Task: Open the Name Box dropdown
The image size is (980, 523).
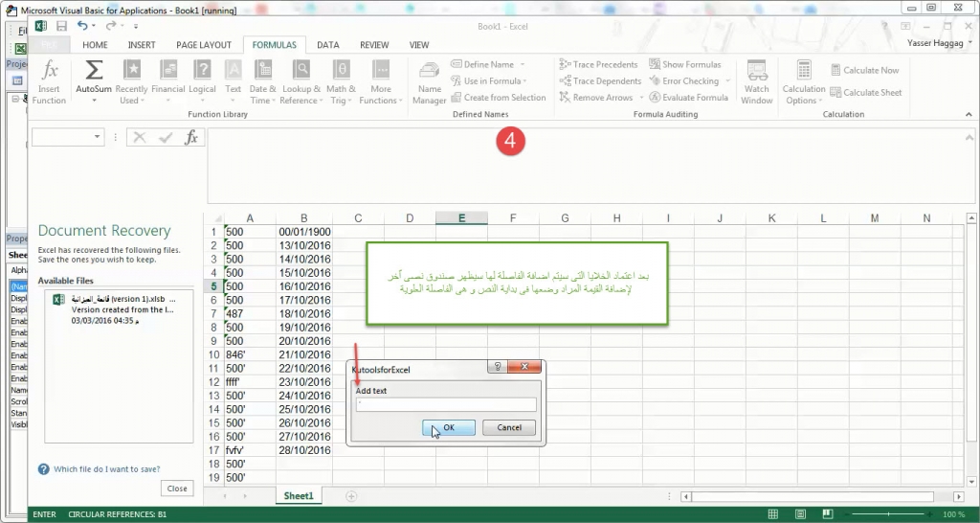Action: tap(97, 136)
